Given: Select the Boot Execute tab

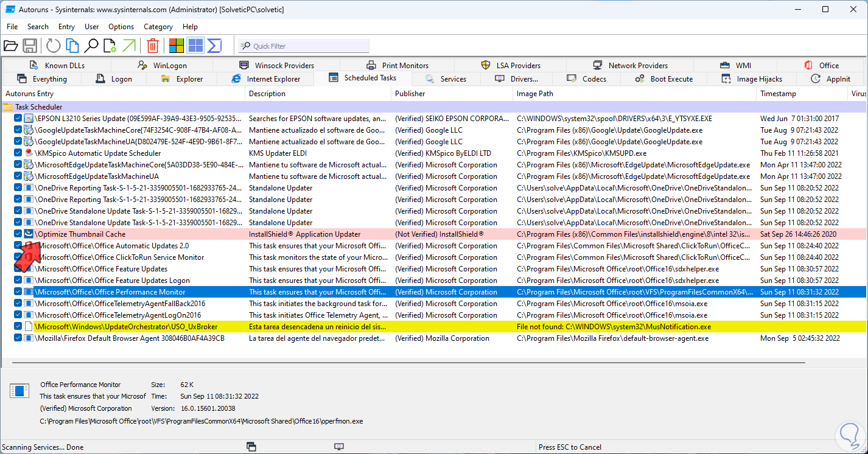Looking at the screenshot, I should 664,79.
